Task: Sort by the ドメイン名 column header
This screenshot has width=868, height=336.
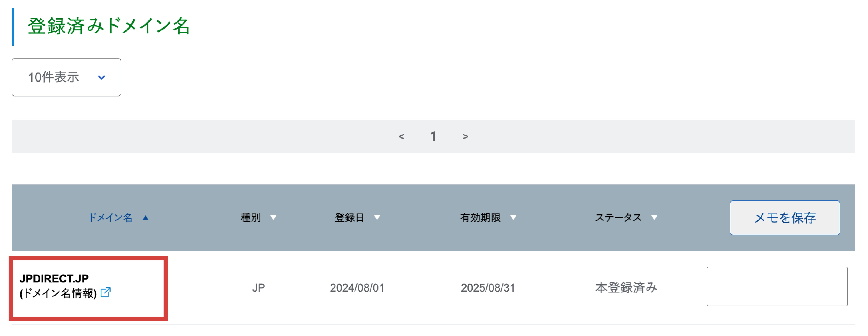Action: (x=110, y=218)
